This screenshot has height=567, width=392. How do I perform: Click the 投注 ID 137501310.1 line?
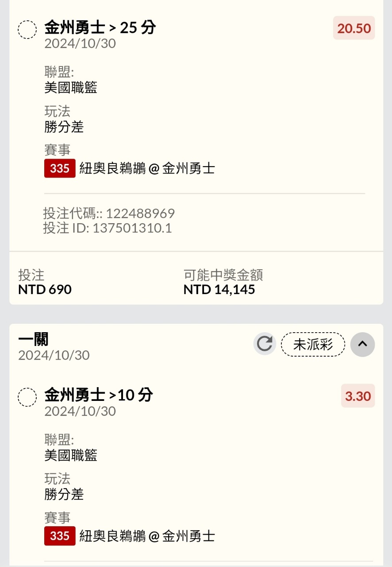tap(108, 228)
